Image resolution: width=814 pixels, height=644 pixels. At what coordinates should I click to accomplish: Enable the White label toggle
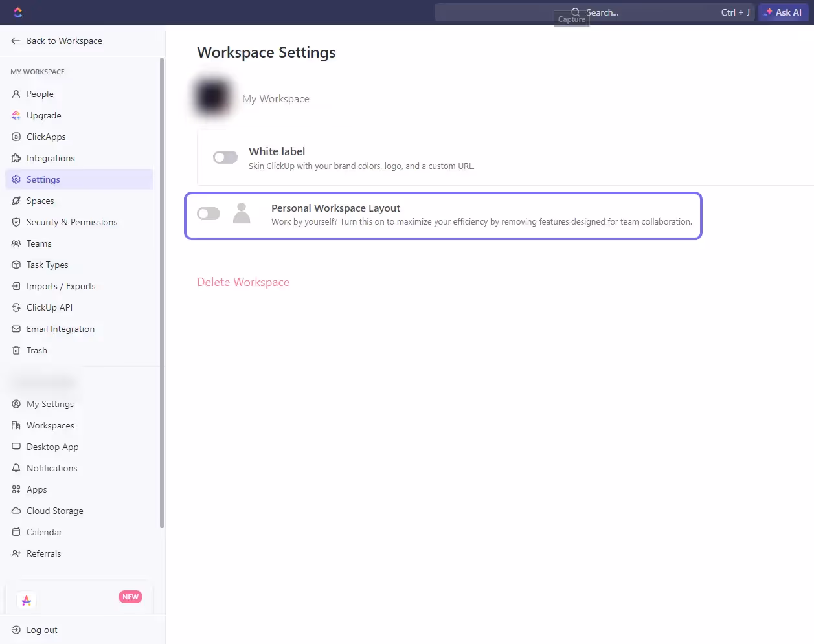click(225, 157)
